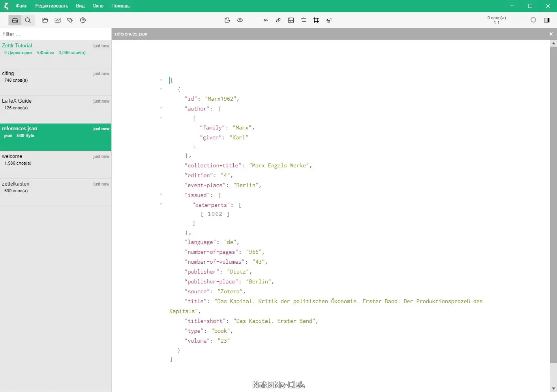Open the Файл menu
Screen dimensions: 557x392
[x=22, y=6]
